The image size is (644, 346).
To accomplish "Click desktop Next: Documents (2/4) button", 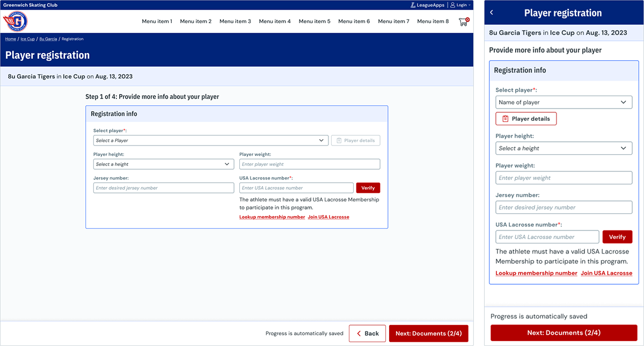I will coord(428,334).
